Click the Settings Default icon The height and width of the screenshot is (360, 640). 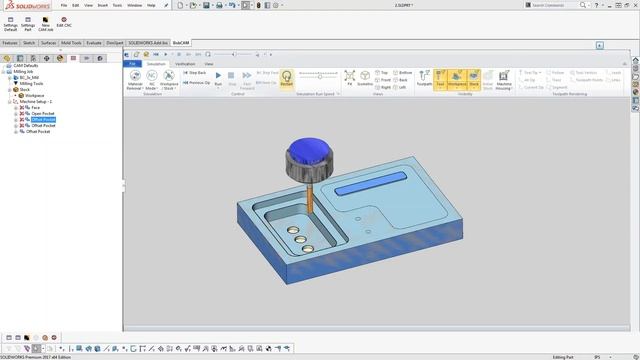pos(11,24)
